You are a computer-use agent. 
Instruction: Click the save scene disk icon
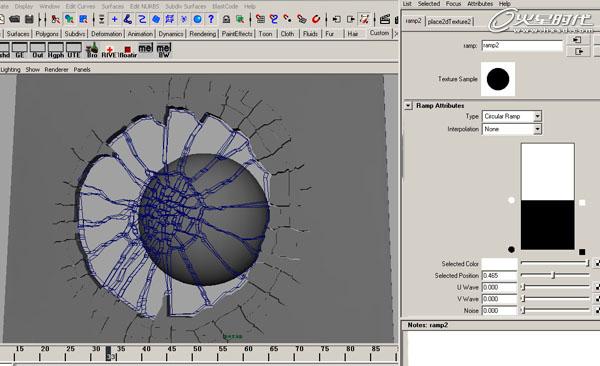pyautogui.click(x=29, y=19)
